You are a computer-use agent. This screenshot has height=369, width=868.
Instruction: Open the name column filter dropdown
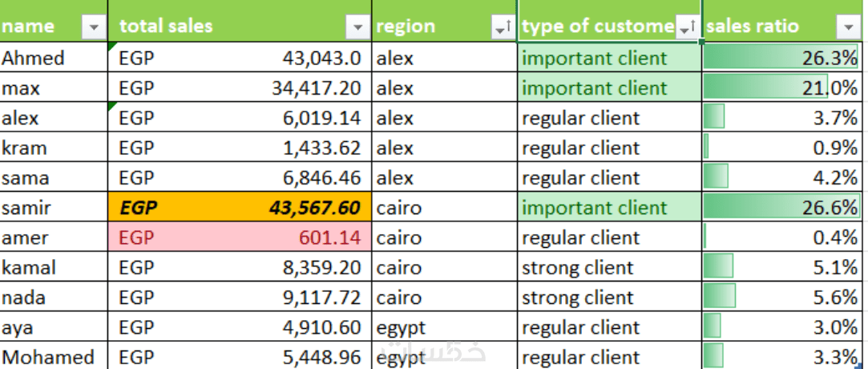pos(94,27)
